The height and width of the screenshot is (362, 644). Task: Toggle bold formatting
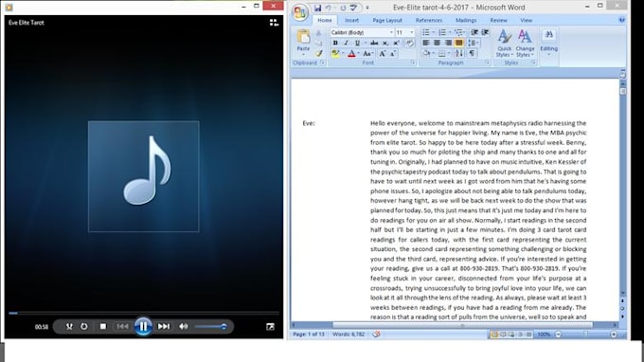[x=335, y=44]
